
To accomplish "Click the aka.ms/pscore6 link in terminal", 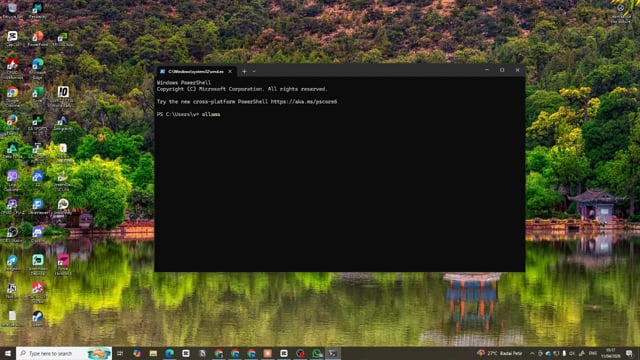I will (304, 102).
